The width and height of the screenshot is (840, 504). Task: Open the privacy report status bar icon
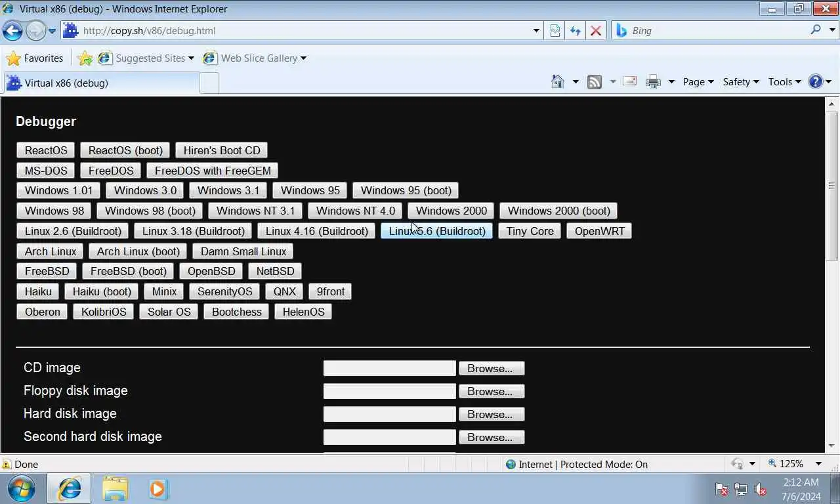[x=737, y=464]
